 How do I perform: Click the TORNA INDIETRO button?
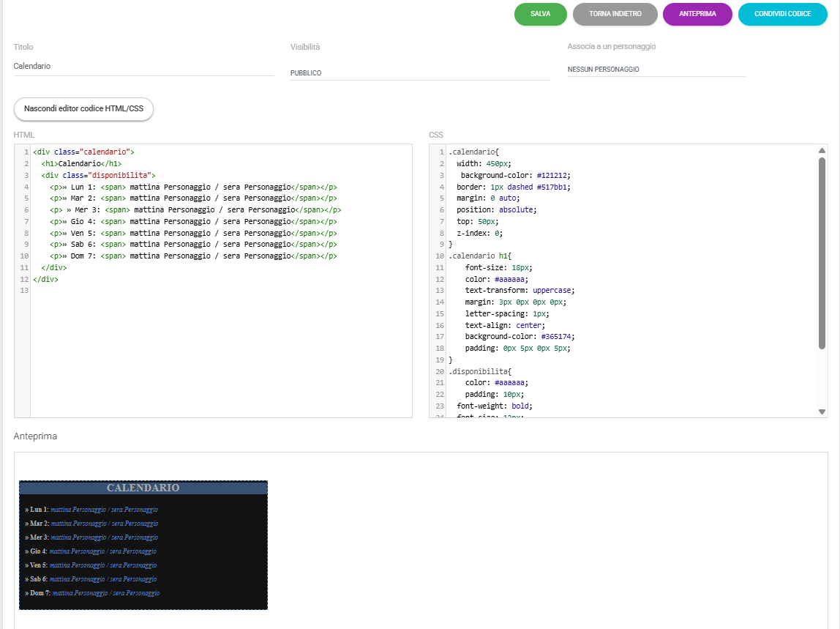pyautogui.click(x=615, y=14)
